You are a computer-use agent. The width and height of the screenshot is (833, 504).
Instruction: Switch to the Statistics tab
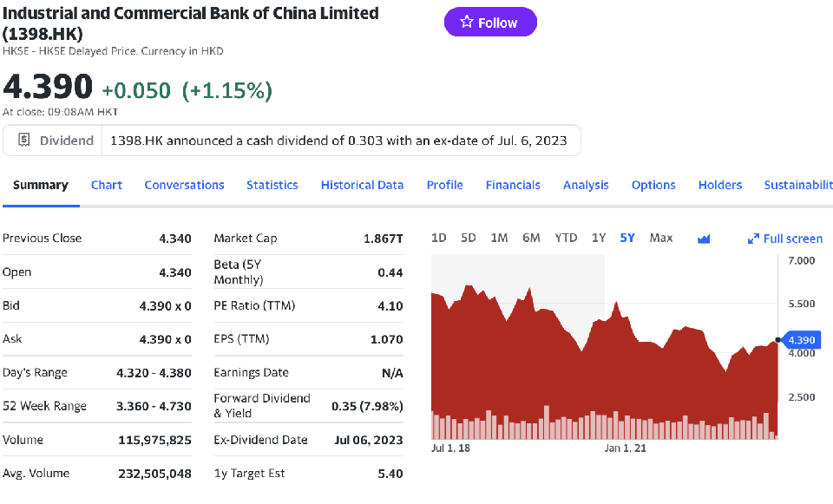pos(272,185)
